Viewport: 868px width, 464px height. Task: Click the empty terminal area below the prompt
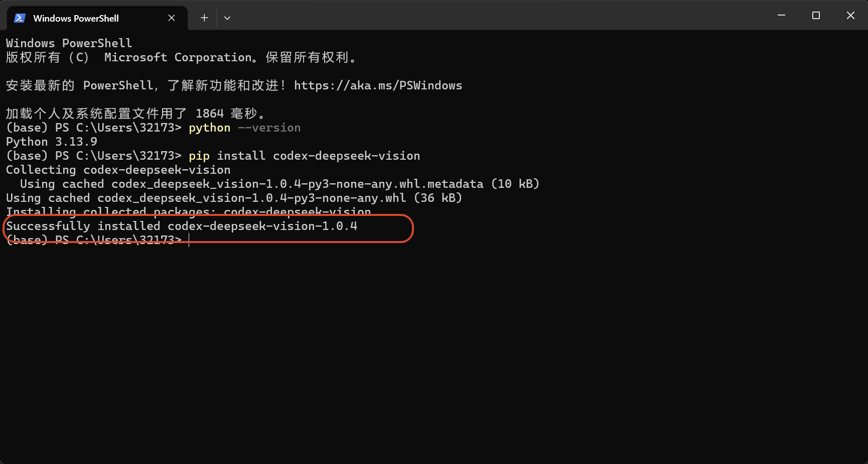click(x=434, y=352)
